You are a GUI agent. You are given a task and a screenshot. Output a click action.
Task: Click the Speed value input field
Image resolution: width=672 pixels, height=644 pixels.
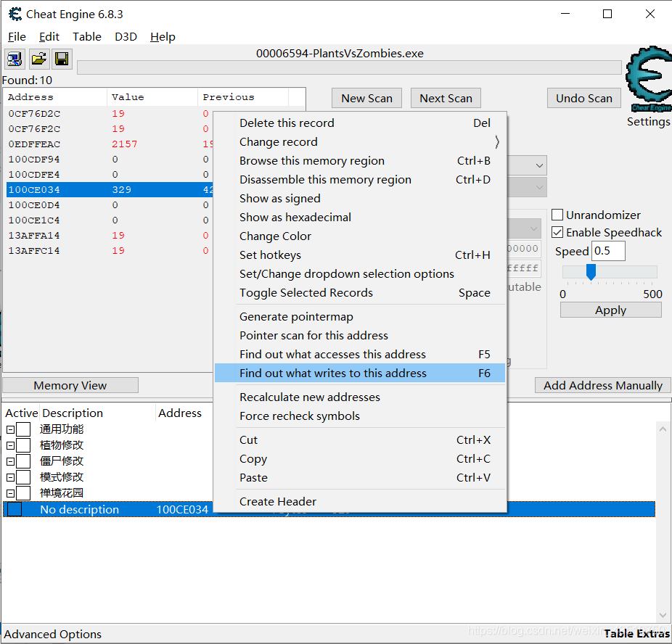608,251
